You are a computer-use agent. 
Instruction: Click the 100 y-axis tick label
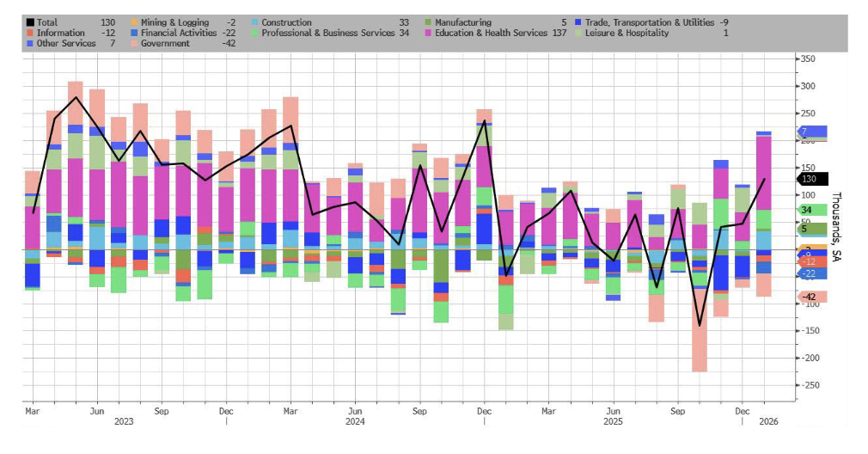point(808,195)
